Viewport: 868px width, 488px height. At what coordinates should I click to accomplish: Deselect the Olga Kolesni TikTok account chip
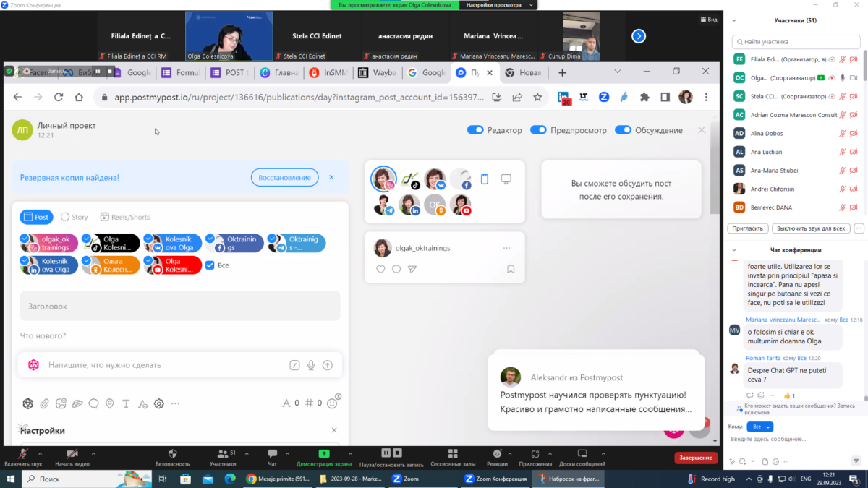pos(111,243)
